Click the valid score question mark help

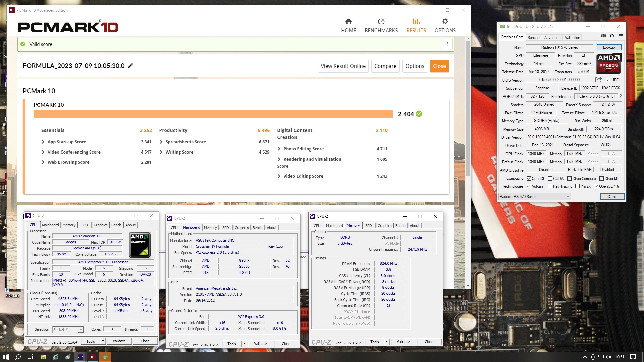(447, 44)
